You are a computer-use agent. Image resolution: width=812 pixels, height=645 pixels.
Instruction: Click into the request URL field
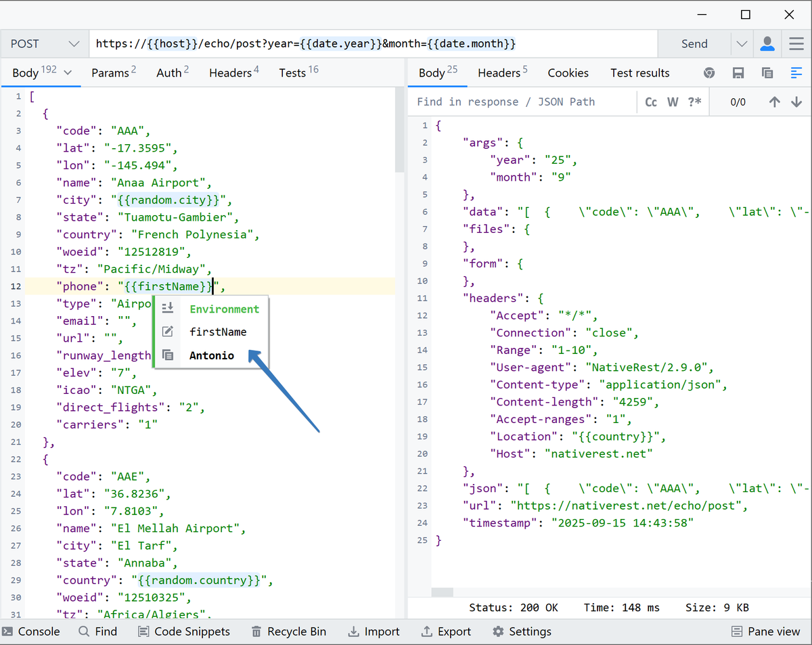point(374,44)
